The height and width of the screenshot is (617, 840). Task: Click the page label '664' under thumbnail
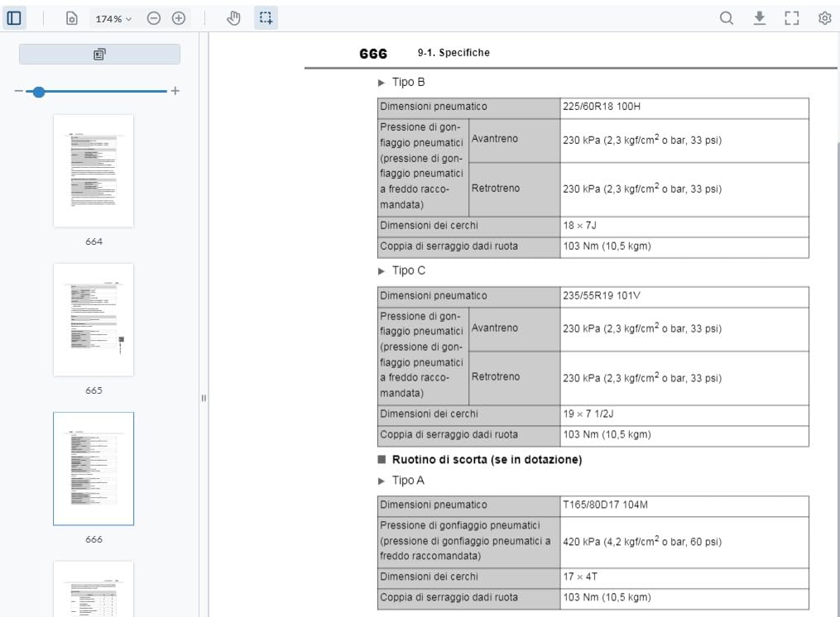94,242
